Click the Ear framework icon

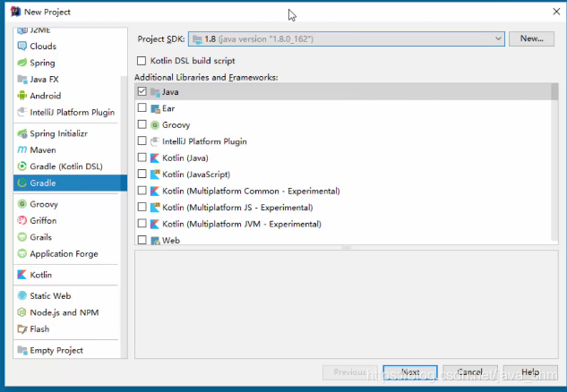point(155,109)
